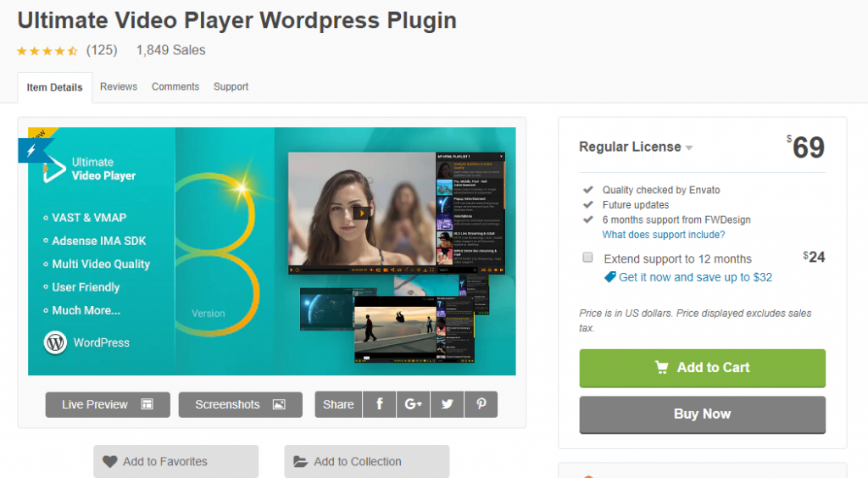Screen dimensions: 868x478
Task: View Screenshots
Action: [x=240, y=404]
